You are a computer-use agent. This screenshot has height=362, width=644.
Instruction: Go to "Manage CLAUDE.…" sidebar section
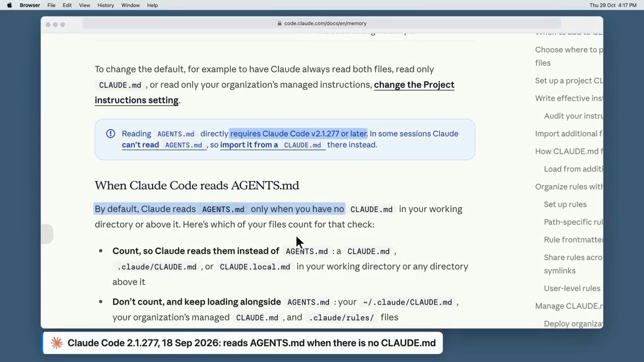569,306
